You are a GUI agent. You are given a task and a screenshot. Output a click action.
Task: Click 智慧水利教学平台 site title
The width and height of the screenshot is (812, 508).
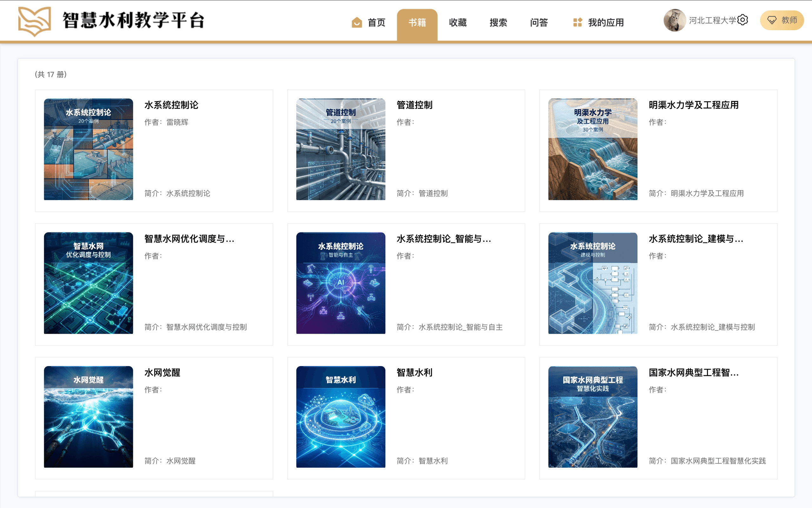point(133,20)
